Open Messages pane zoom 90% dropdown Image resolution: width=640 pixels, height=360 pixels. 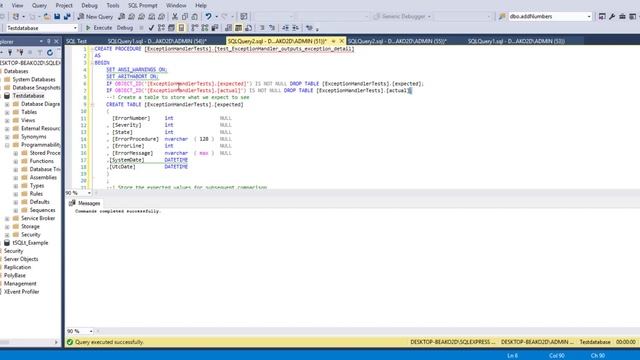pos(91,331)
